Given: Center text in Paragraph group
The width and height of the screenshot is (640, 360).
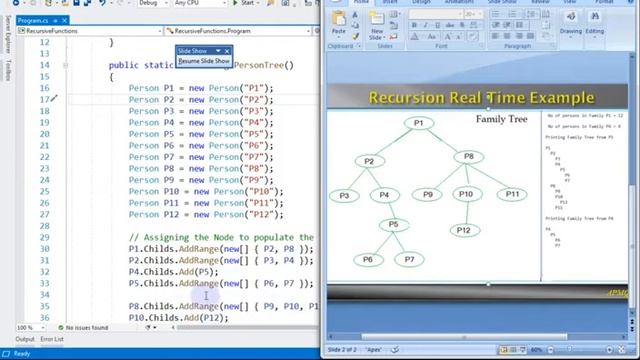Looking at the screenshot, I should 507,36.
